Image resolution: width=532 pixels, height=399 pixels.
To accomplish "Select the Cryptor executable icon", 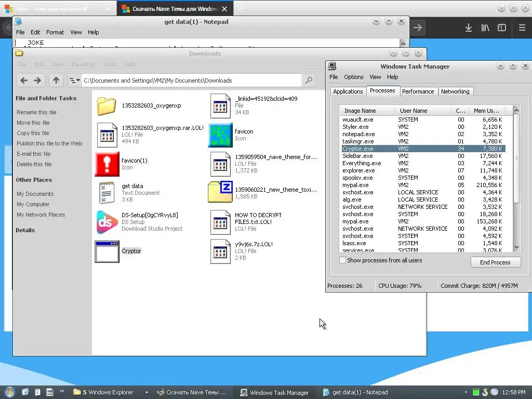I will click(107, 251).
